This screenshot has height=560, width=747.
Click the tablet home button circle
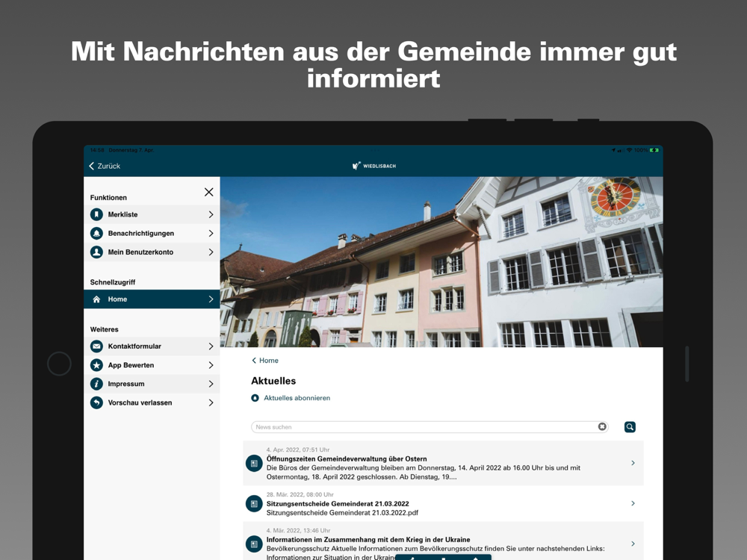59,364
